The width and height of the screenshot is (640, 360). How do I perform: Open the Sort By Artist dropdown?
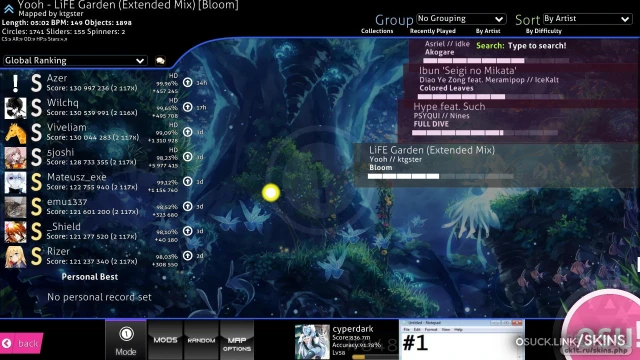click(587, 19)
